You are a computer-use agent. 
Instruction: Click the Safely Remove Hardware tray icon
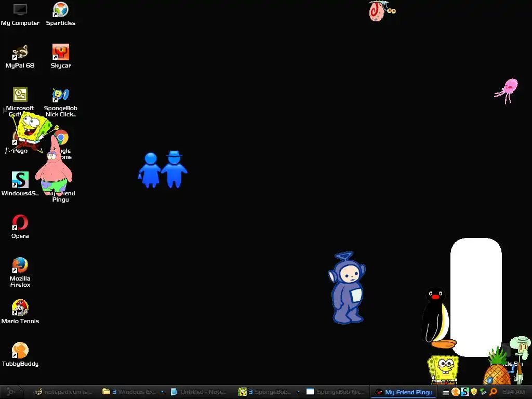click(483, 392)
